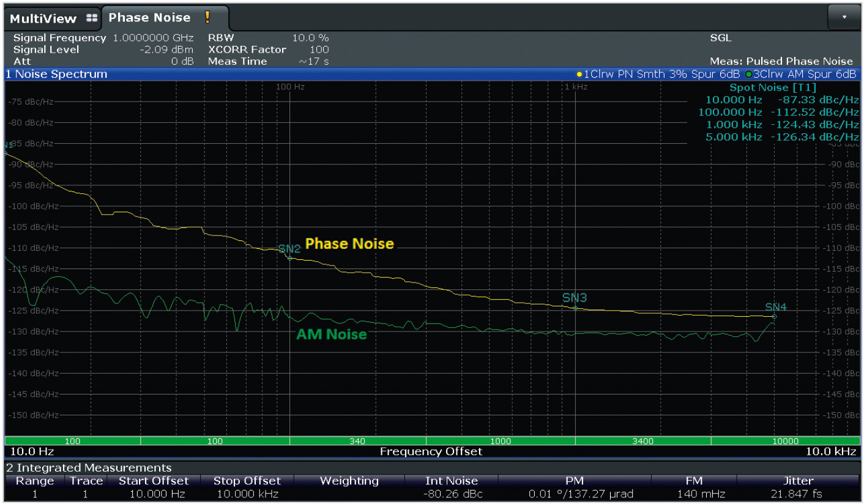The height and width of the screenshot is (504, 864).
Task: Click the -125 dBc/Hz left axis label
Action: point(34,311)
